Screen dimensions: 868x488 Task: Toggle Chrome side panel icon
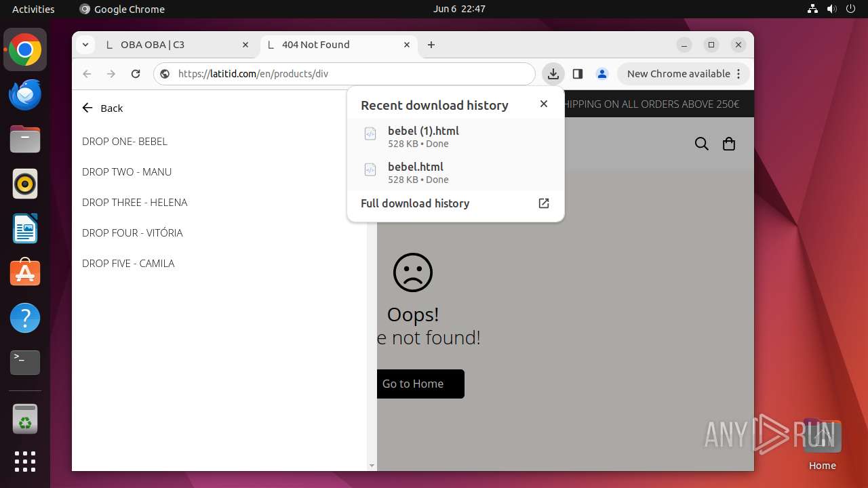578,74
